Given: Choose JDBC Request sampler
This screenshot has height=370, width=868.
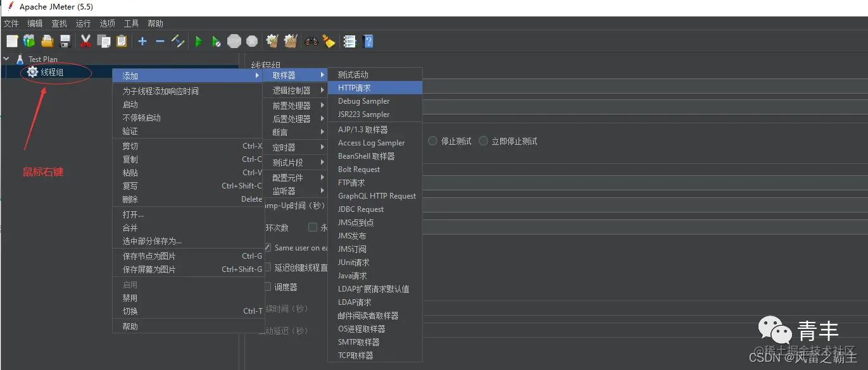Looking at the screenshot, I should click(x=375, y=209).
